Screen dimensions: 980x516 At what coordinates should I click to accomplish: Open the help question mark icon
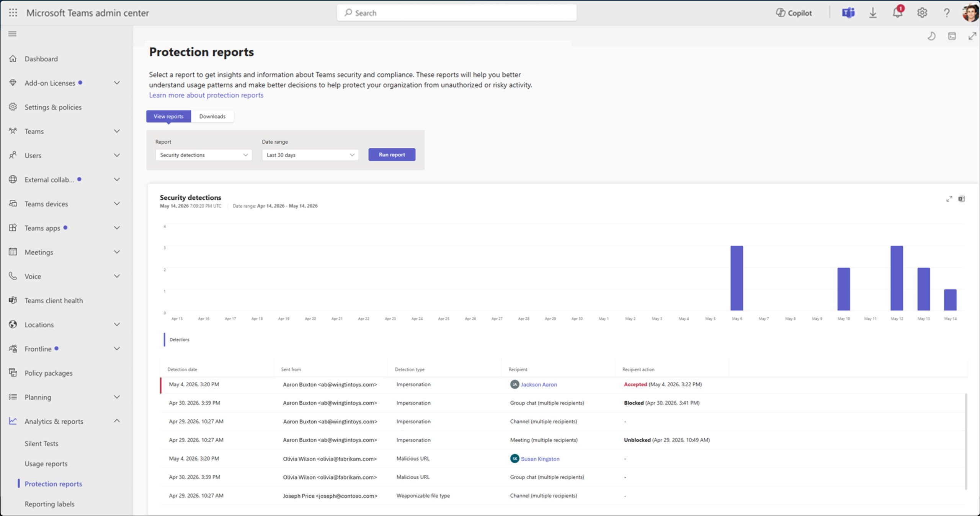(947, 13)
